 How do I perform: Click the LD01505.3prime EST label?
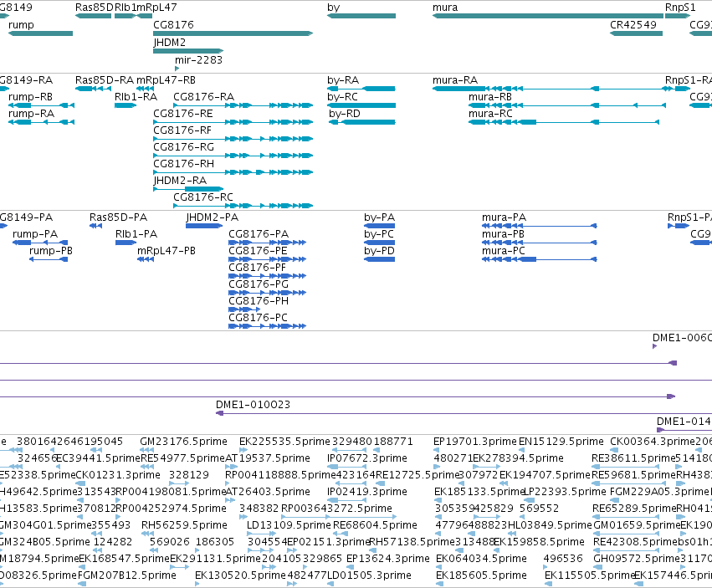click(369, 575)
